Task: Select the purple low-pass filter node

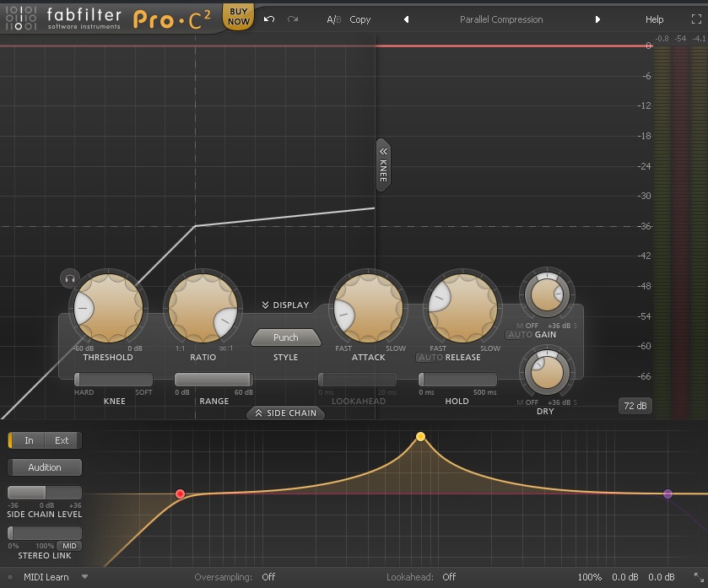Action: [667, 494]
